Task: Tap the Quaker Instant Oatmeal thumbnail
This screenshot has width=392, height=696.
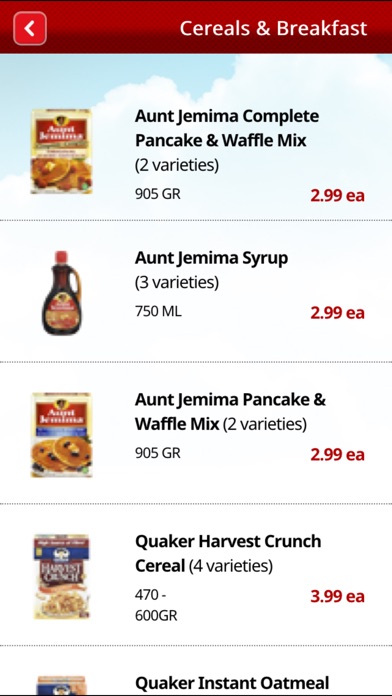Action: pyautogui.click(x=62, y=686)
